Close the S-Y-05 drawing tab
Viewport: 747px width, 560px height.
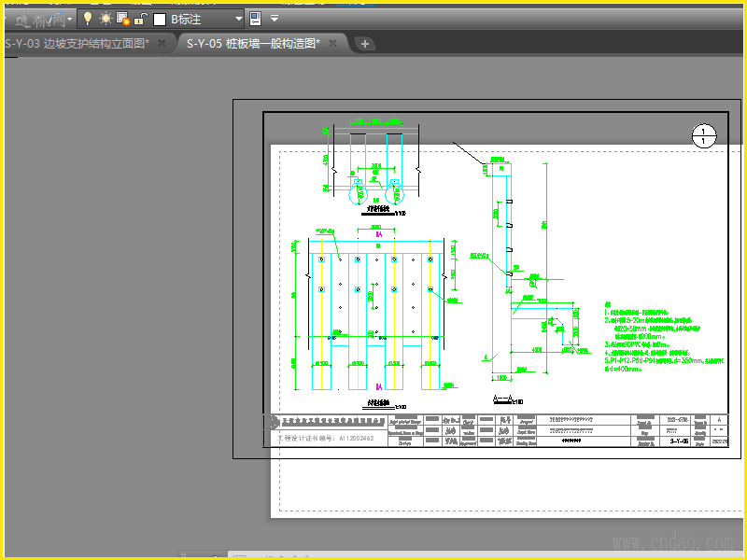click(x=333, y=43)
